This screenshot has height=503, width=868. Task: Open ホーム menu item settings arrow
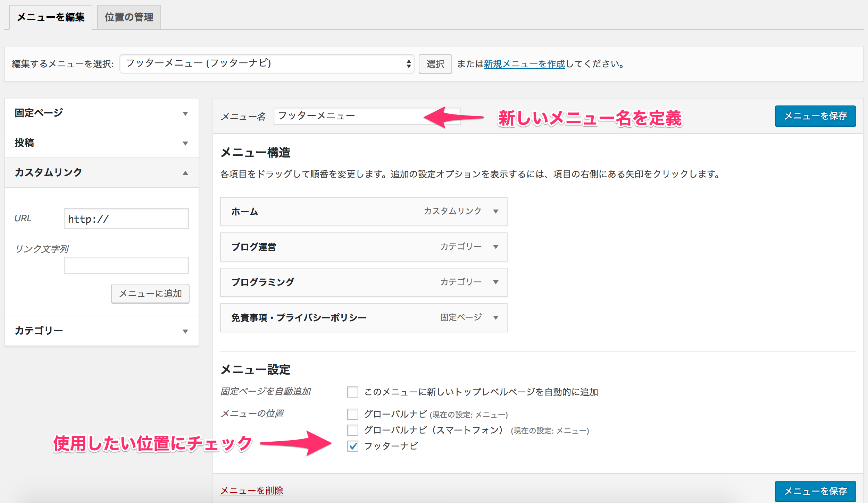(x=496, y=211)
